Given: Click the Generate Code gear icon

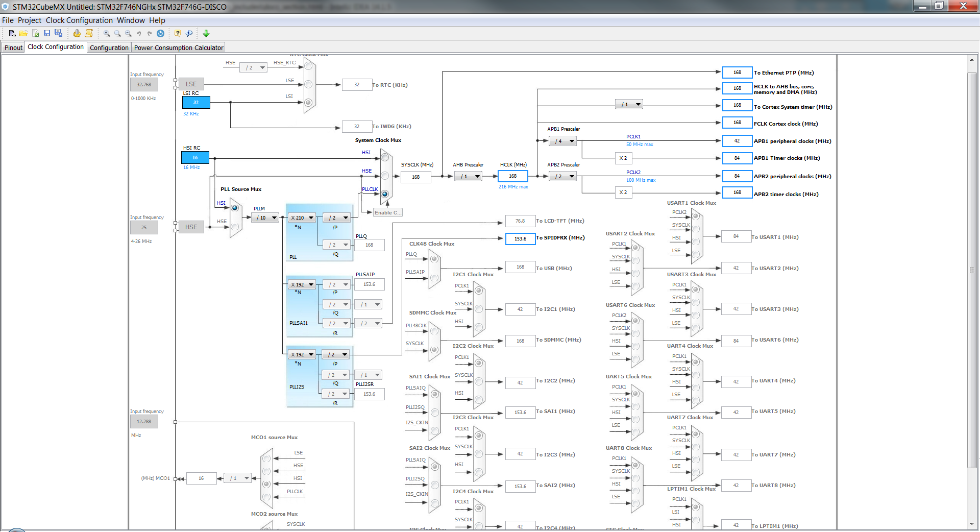Looking at the screenshot, I should [77, 34].
